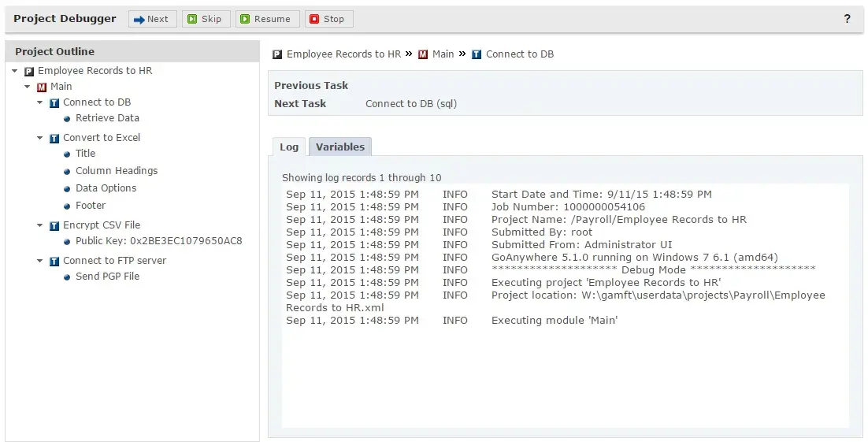Open the help question mark
This screenshot has width=868, height=442.
847,19
